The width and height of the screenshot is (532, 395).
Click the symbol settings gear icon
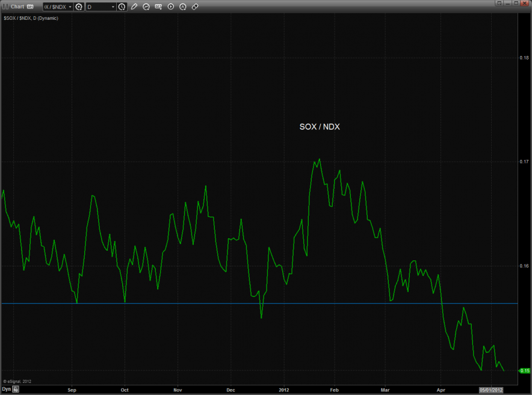point(79,7)
